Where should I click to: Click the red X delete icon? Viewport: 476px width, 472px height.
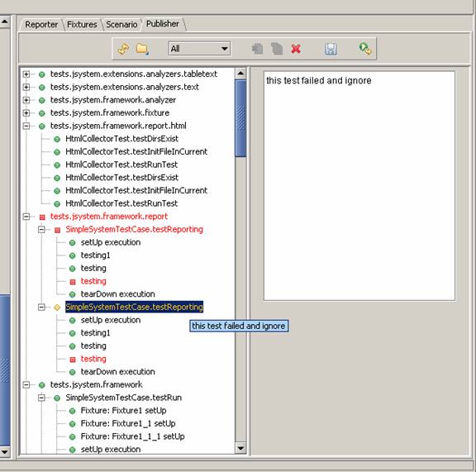pos(296,49)
